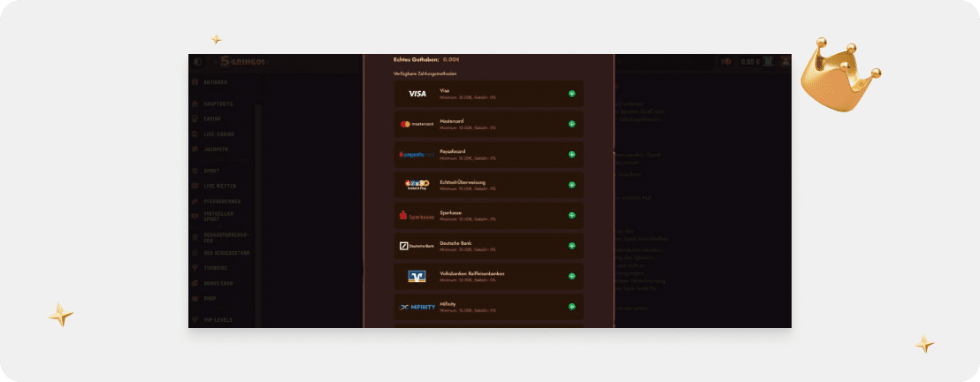
Task: Click the Deutsche Bank logo
Action: (x=417, y=246)
